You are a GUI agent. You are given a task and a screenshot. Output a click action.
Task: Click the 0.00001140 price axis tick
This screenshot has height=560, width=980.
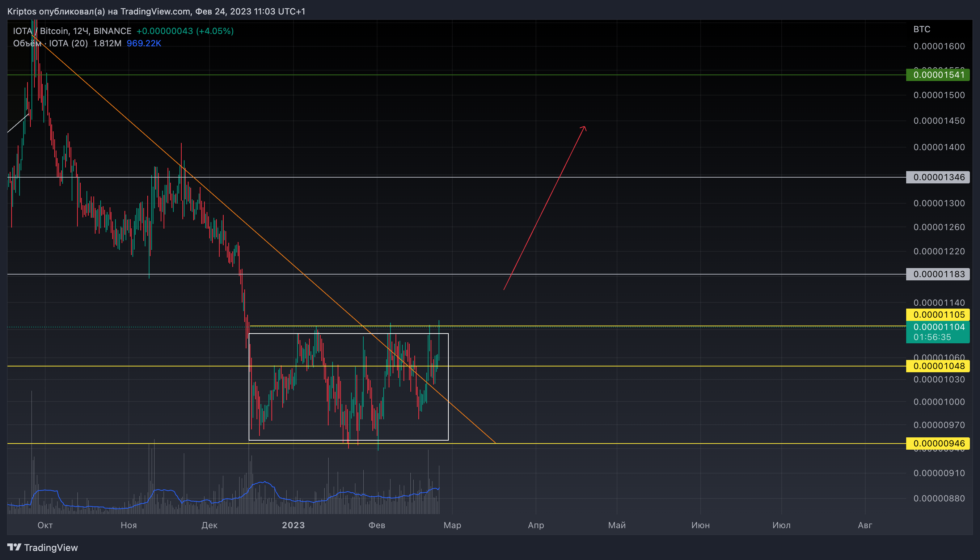coord(939,302)
